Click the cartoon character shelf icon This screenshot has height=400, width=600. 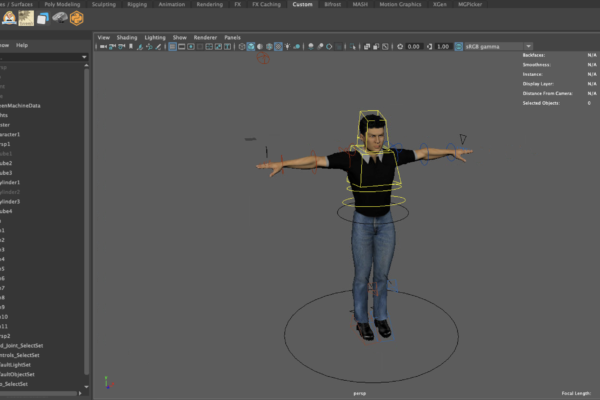(x=9, y=18)
